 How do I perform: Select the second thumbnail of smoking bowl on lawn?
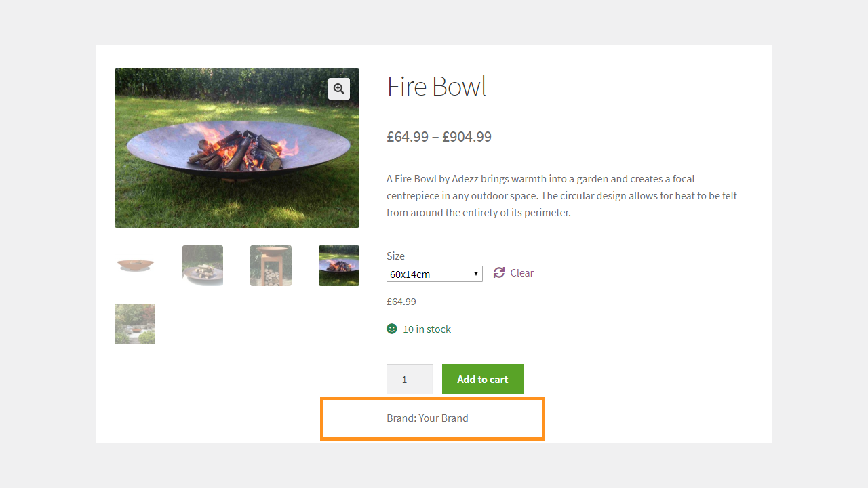click(203, 266)
